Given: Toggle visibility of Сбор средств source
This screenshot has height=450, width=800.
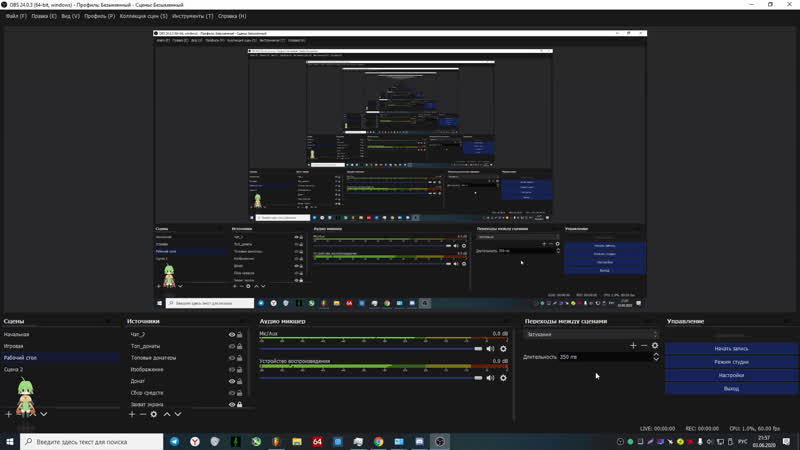Looking at the screenshot, I should [232, 393].
